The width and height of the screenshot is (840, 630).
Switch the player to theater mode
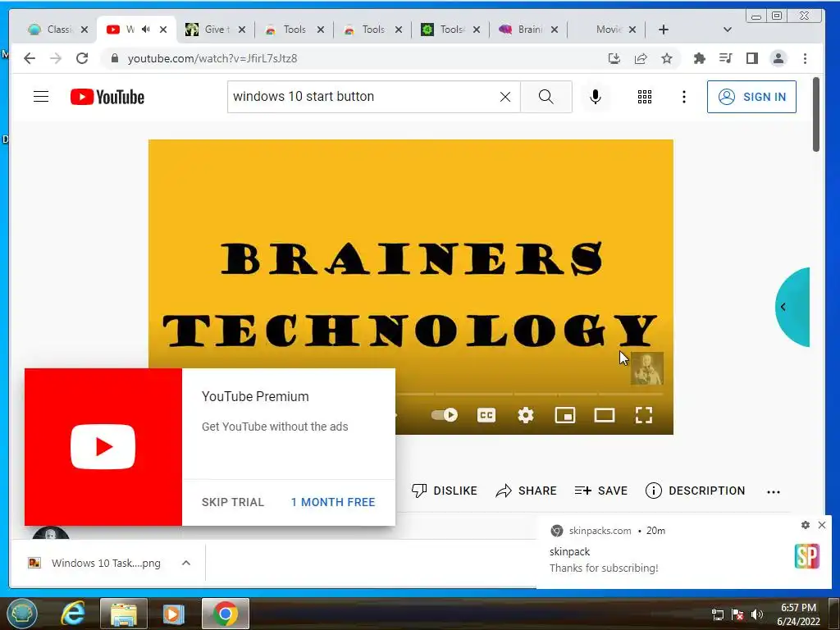pos(605,414)
